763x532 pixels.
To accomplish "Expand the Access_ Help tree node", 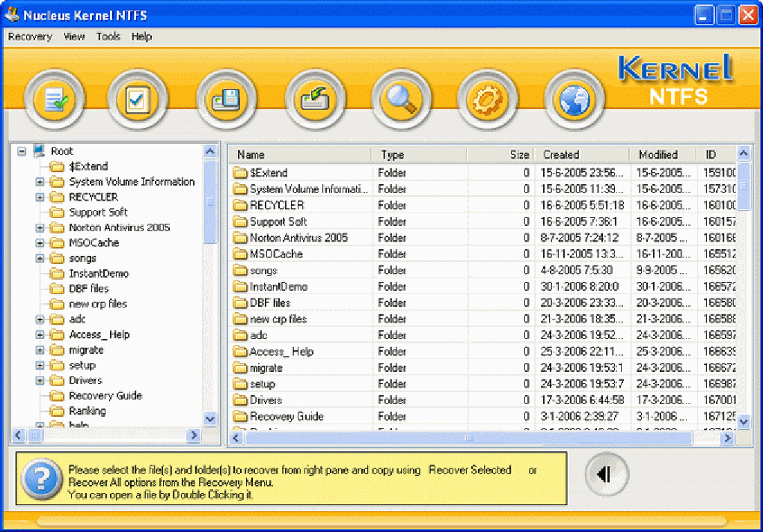I will coord(40,335).
